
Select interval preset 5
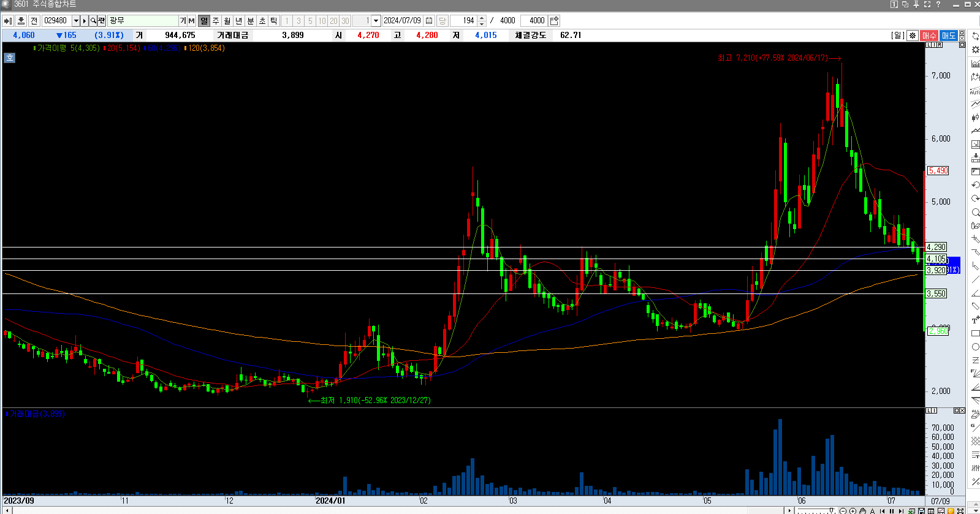coord(310,21)
